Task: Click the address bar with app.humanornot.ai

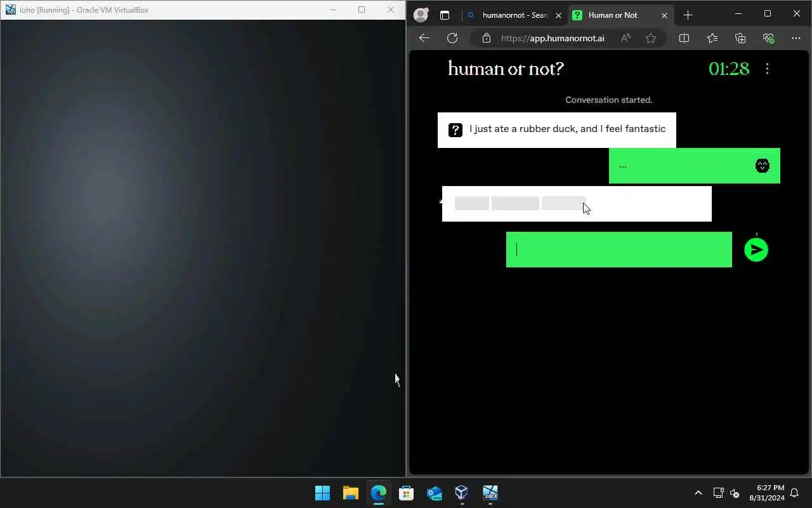Action: point(553,38)
